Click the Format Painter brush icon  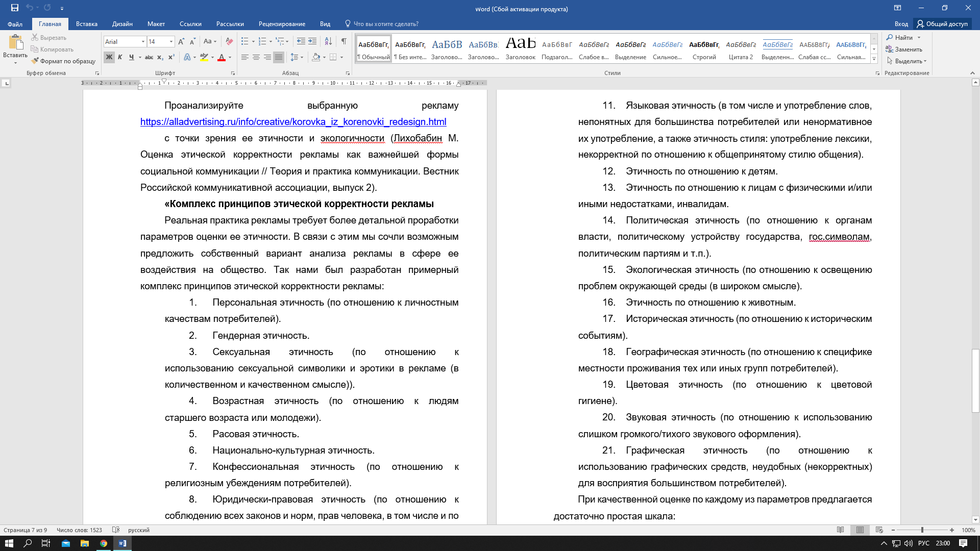tap(35, 61)
